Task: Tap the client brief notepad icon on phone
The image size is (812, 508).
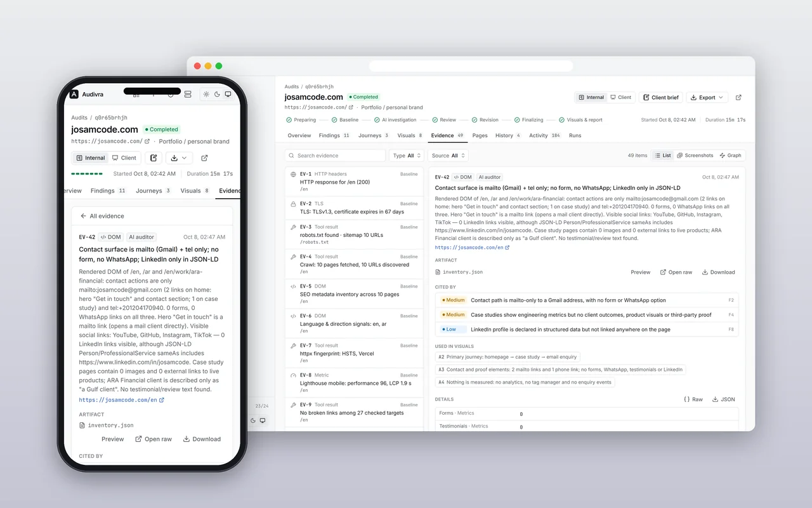Action: [154, 157]
